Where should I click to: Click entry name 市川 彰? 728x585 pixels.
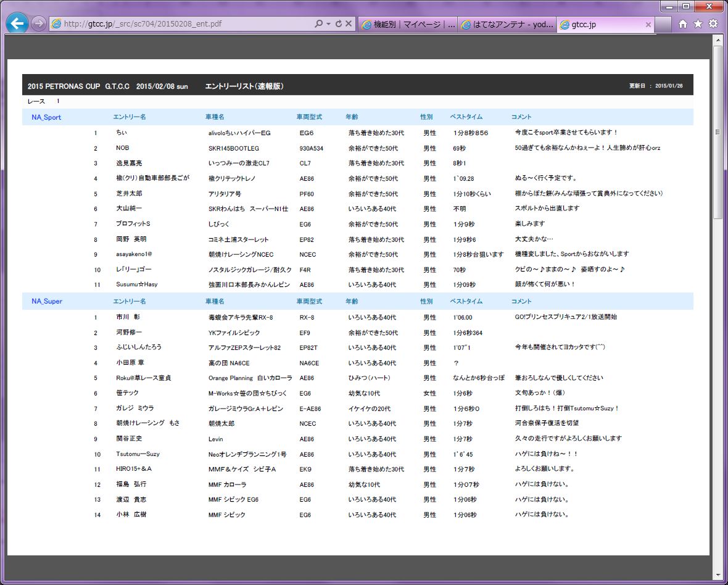pos(128,318)
